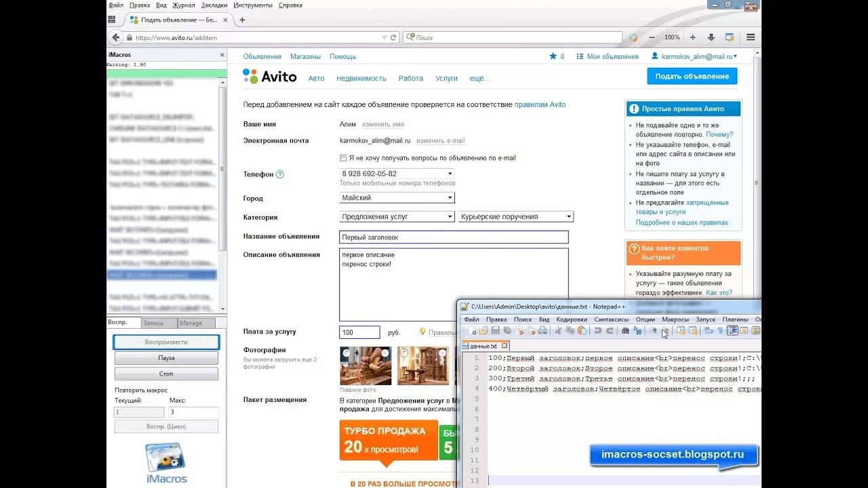Open Notepad++ Синтаксисы menu

(x=611, y=319)
